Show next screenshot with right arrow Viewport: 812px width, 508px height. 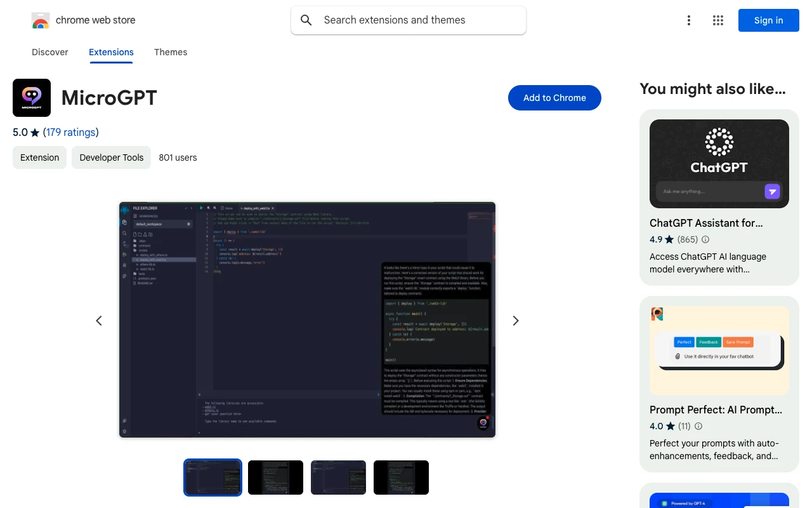516,321
